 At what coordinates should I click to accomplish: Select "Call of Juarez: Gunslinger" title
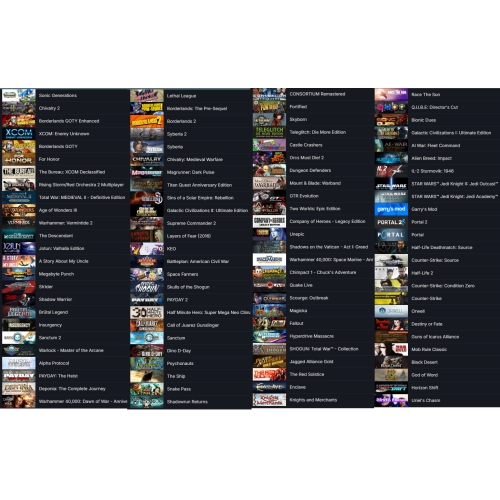[x=193, y=325]
